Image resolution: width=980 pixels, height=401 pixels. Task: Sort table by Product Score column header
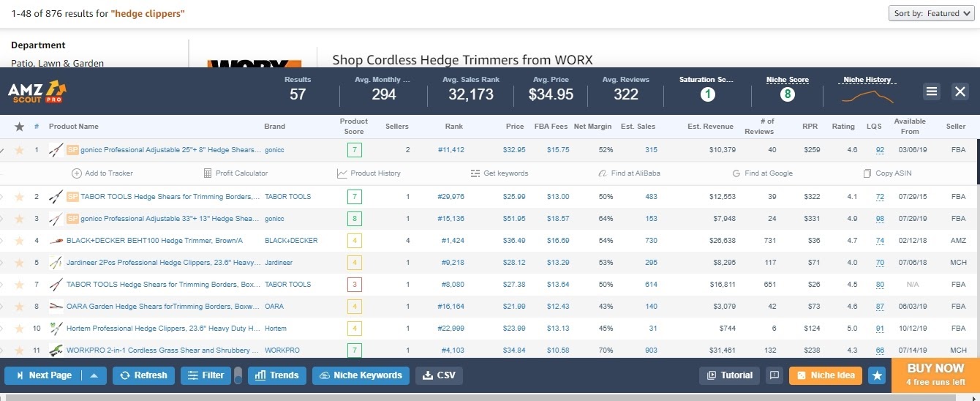coord(354,126)
